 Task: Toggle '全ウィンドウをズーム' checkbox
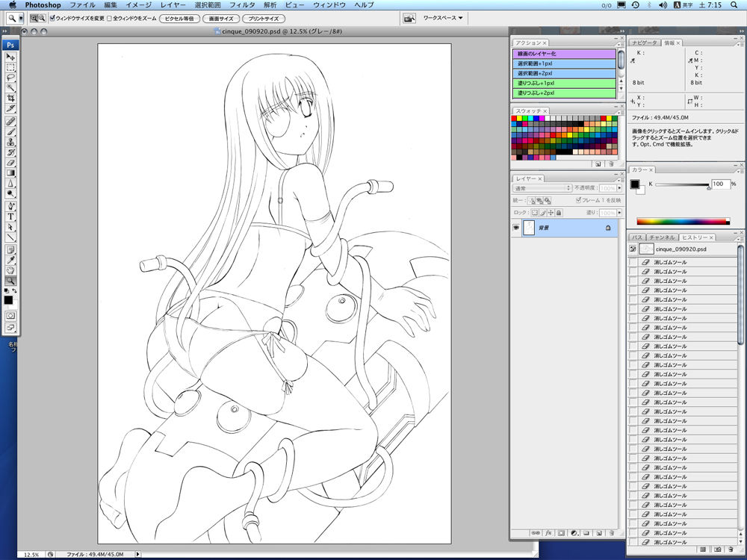pos(109,19)
